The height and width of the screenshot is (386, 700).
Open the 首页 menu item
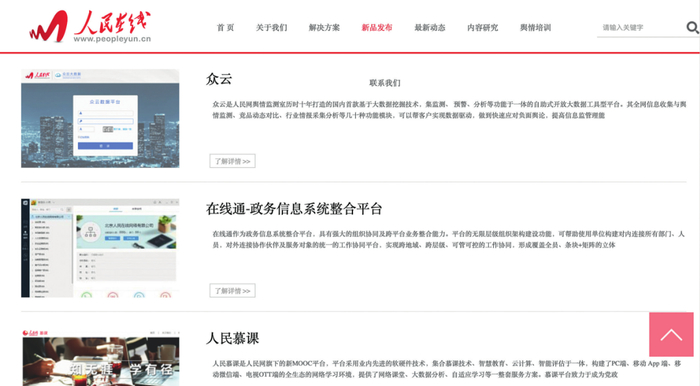[x=225, y=28]
